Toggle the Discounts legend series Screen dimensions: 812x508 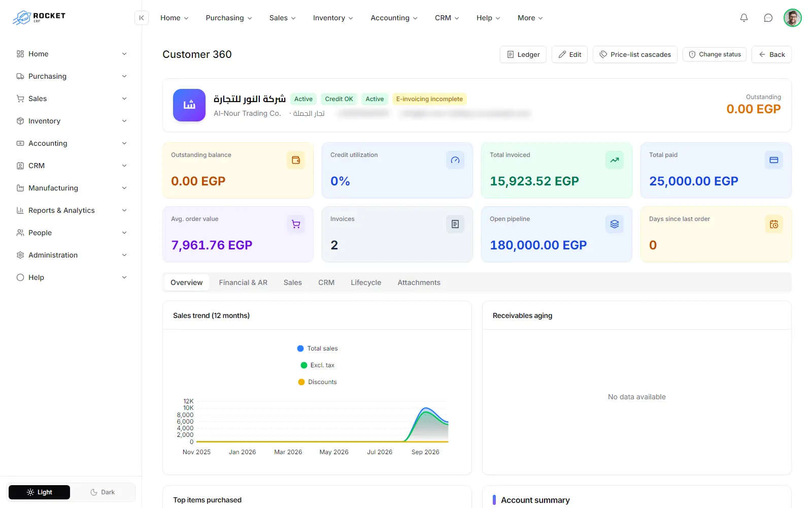[317, 382]
